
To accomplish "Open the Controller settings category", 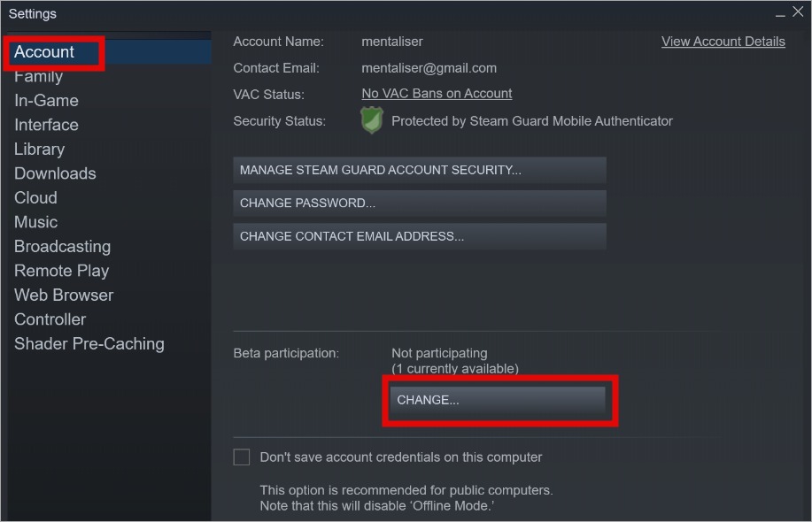I will coord(50,319).
